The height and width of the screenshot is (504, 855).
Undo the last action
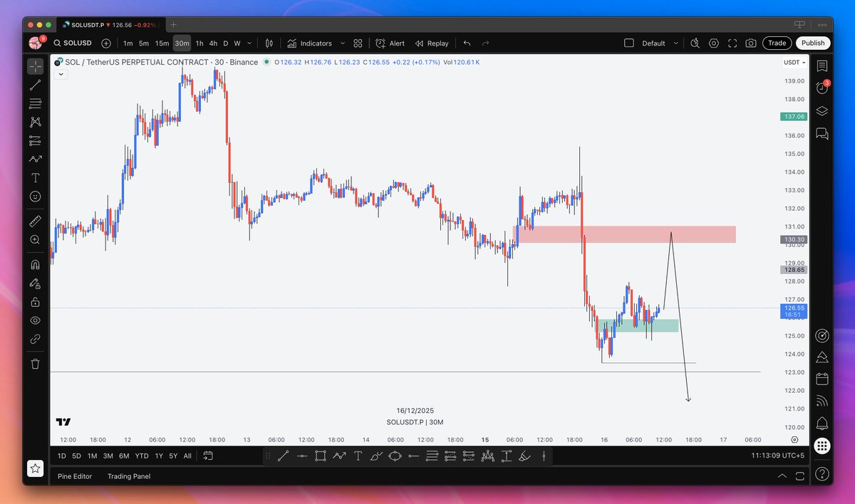[467, 43]
